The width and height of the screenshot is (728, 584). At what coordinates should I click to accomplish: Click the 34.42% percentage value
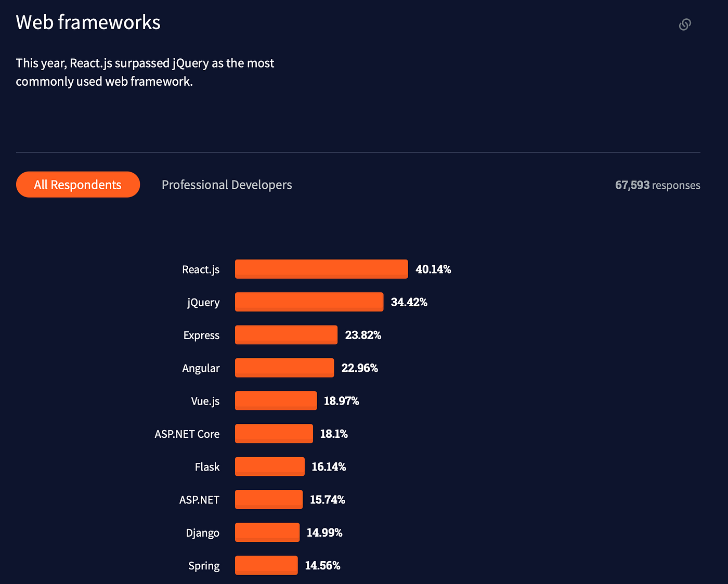[x=409, y=302]
